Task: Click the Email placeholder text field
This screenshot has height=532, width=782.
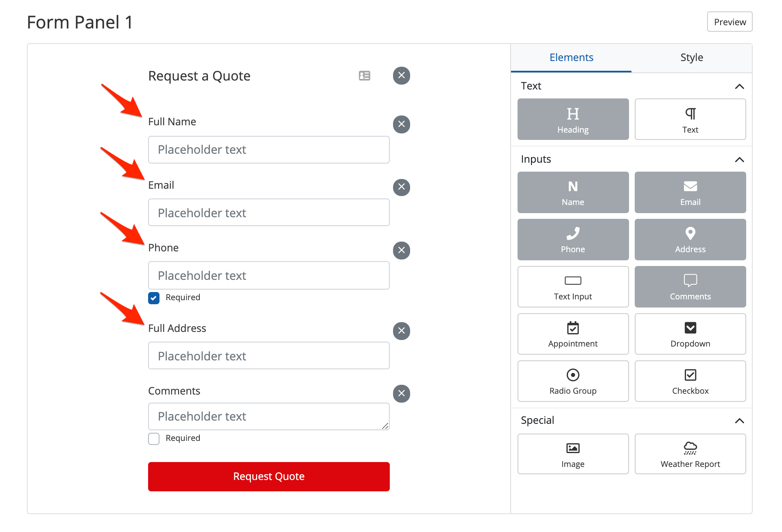Action: [x=269, y=213]
